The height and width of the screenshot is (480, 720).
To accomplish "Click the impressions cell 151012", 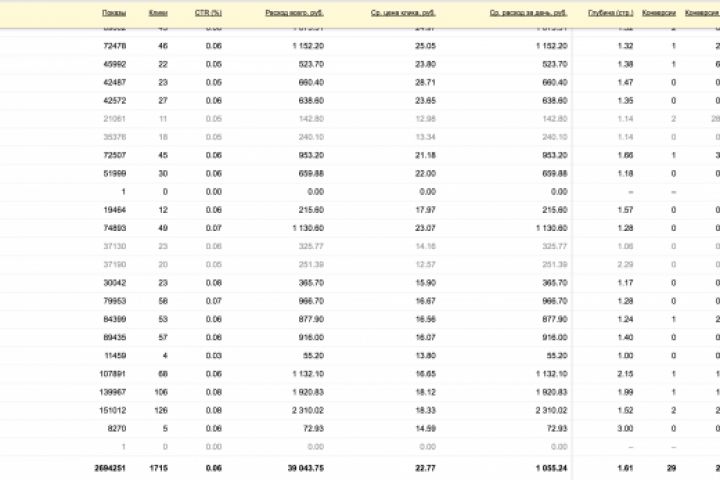I will pyautogui.click(x=110, y=410).
